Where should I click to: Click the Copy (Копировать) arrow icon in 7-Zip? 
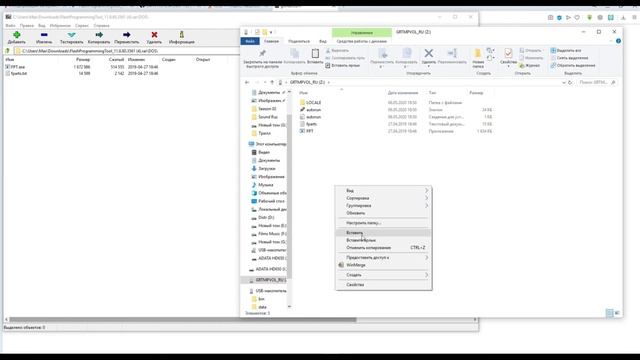(99, 35)
